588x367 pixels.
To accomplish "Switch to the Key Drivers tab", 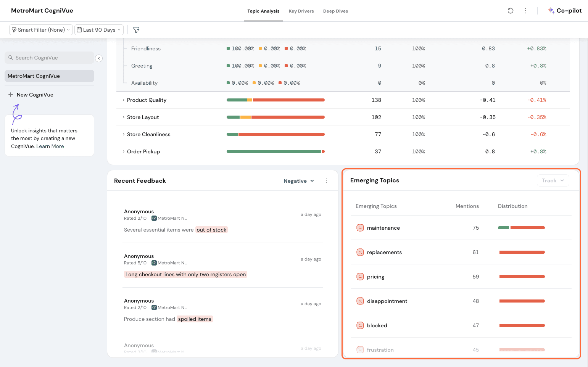I will point(301,11).
